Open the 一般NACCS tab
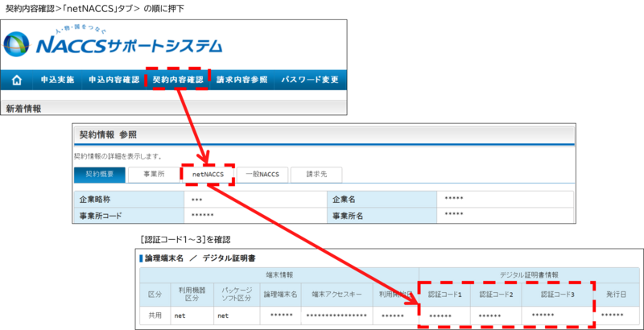Image resolution: width=644 pixels, height=330 pixels. pyautogui.click(x=262, y=174)
